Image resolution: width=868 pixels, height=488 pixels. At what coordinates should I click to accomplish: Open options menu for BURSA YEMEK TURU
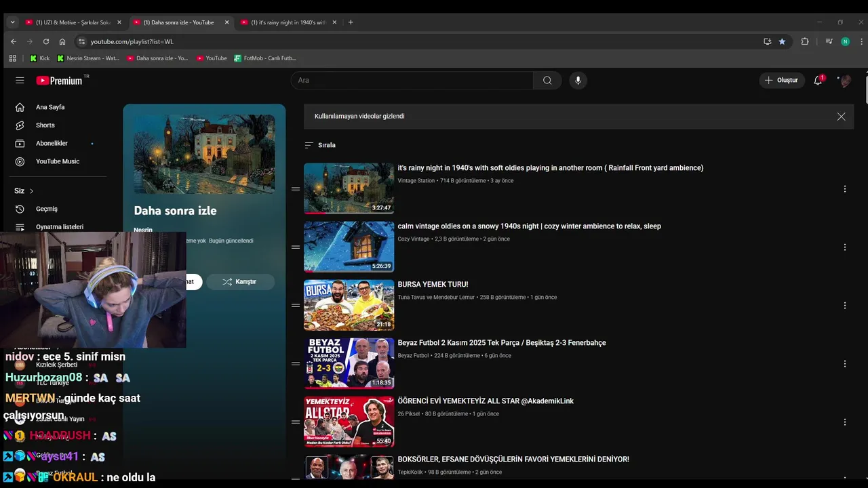(x=844, y=306)
